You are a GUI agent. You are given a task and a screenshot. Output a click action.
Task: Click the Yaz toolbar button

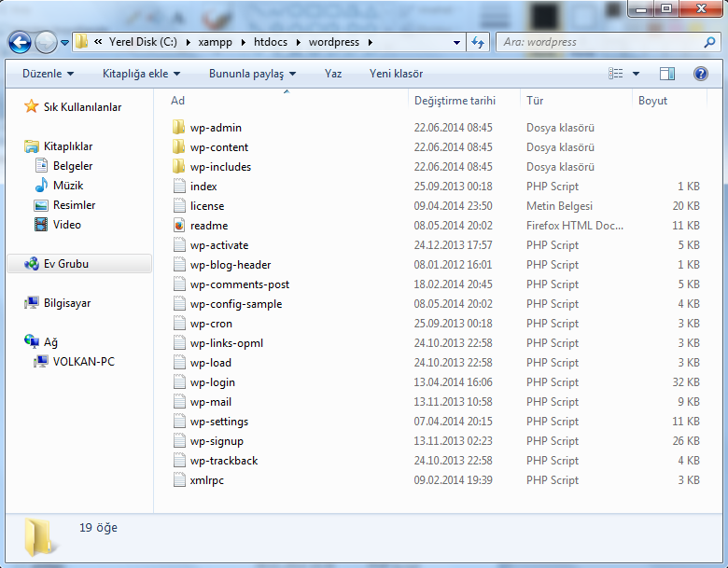click(333, 74)
